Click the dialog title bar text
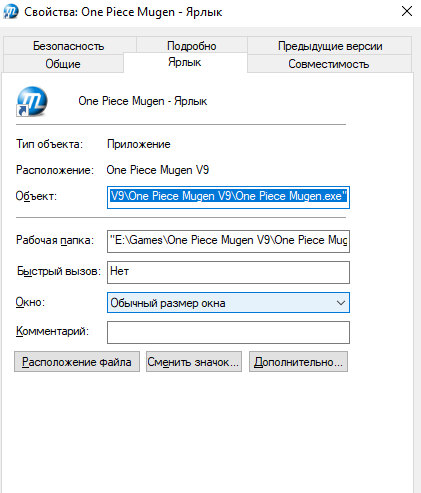 [123, 12]
